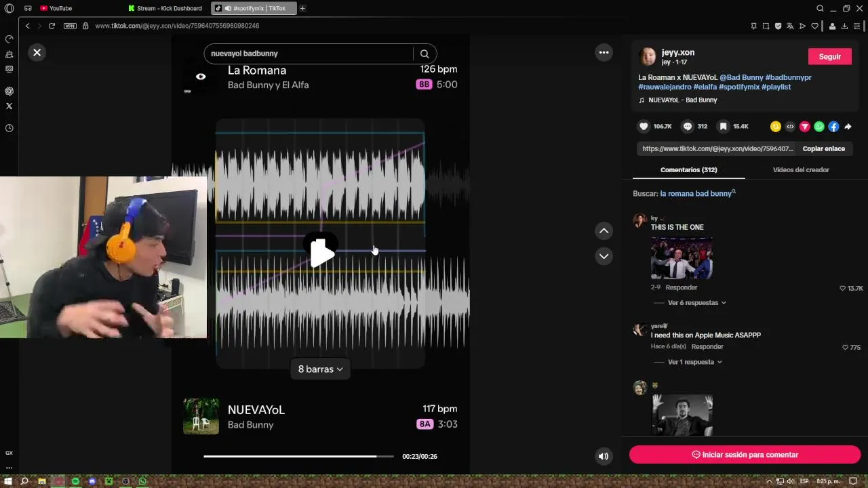Open GX Control speedometer in sidebar
868x488 pixels.
click(9, 39)
